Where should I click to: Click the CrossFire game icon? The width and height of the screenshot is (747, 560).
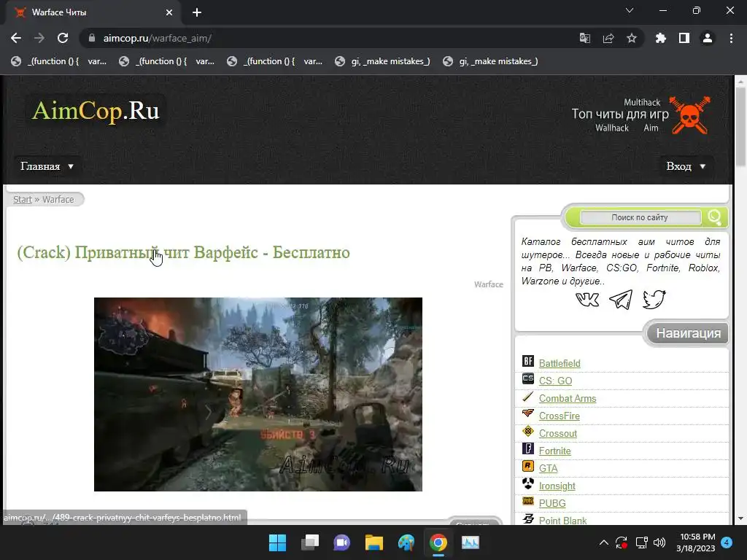pos(528,414)
